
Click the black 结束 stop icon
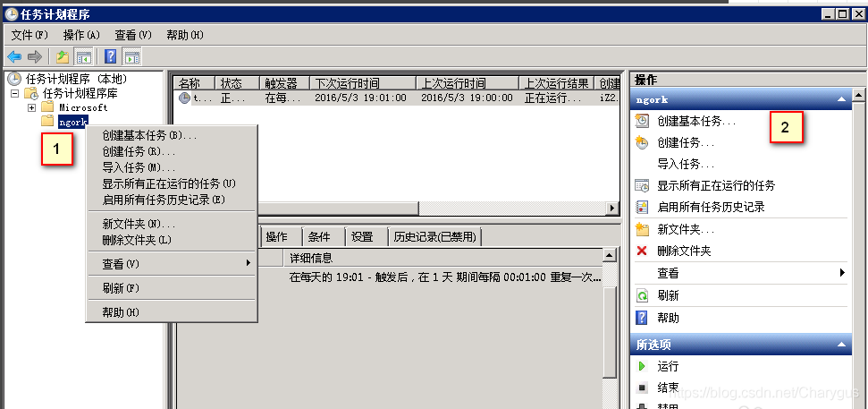[642, 388]
